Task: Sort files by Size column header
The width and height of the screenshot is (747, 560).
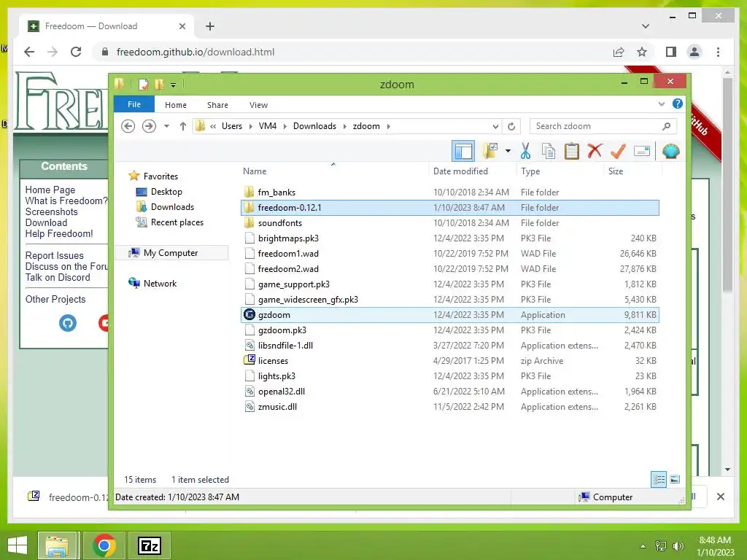Action: click(x=616, y=171)
